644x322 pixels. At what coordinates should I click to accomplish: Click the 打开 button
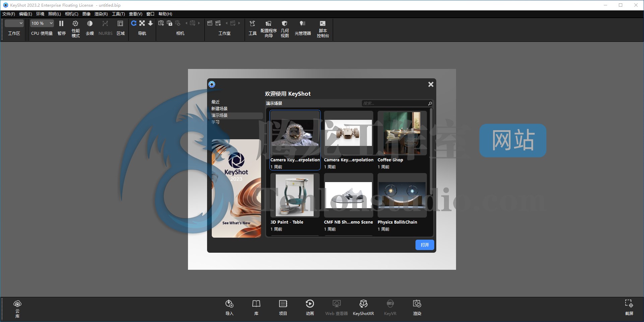(425, 245)
